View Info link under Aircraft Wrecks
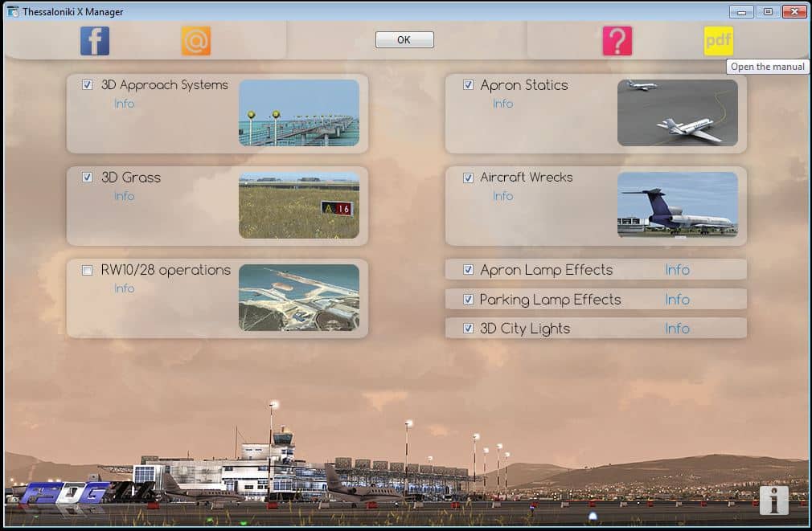Image resolution: width=812 pixels, height=531 pixels. tap(502, 196)
